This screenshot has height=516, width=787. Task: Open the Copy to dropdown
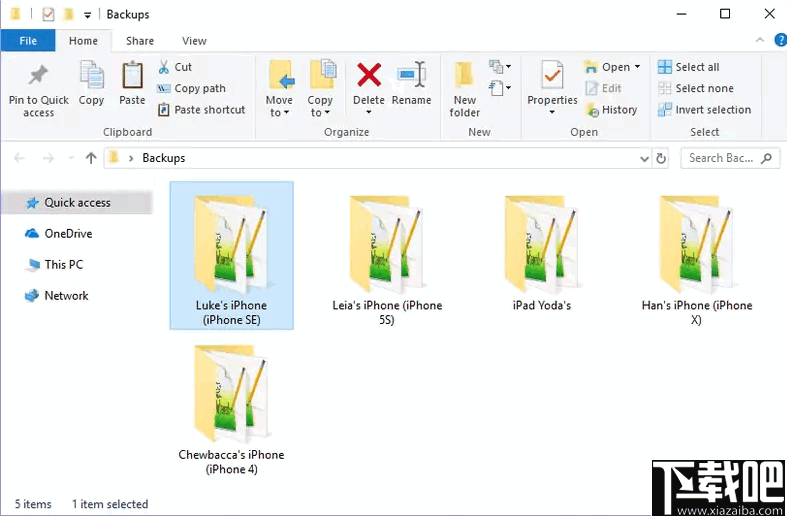(x=320, y=88)
